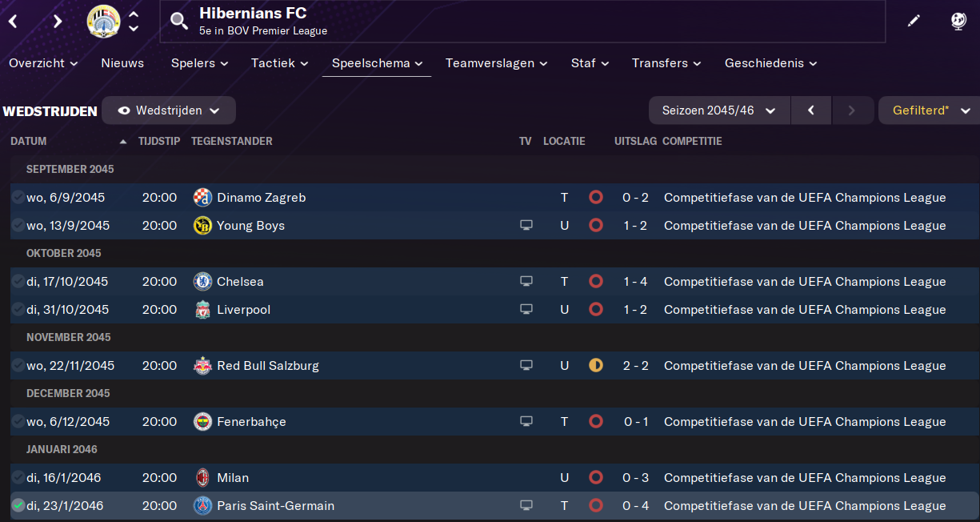
Task: Click the TV icon on Young Boys row
Action: [526, 226]
